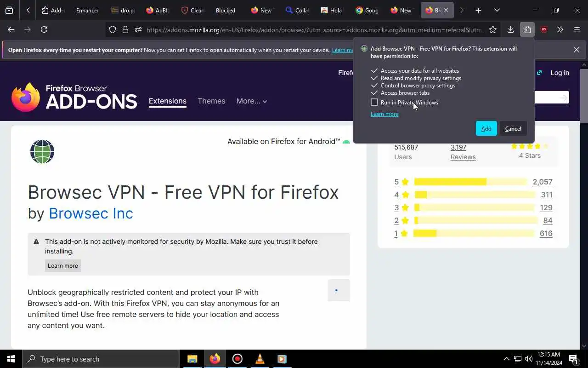Viewport: 588px width, 368px height.
Task: Open the 616 one-star reviews
Action: point(546,233)
